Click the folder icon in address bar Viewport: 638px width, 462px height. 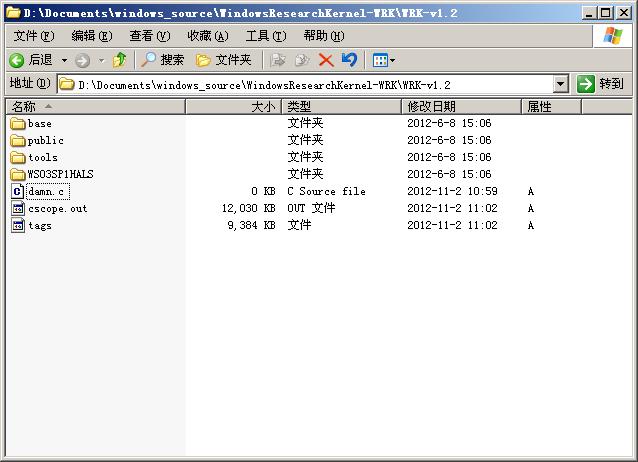[67, 85]
